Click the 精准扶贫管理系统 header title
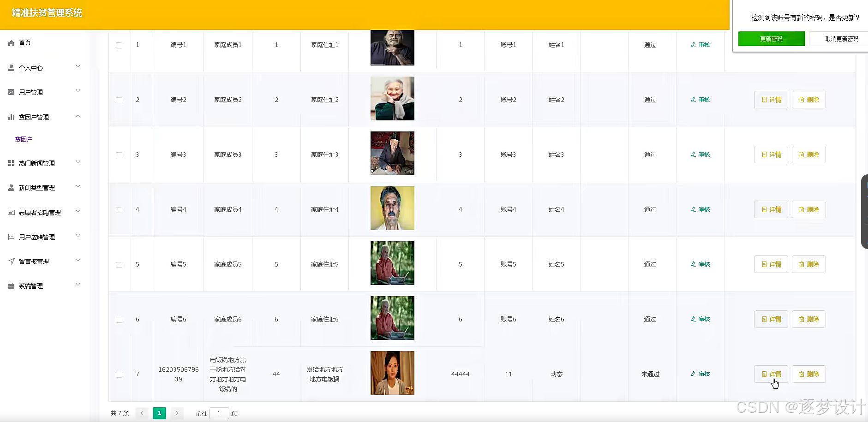The height and width of the screenshot is (422, 868). tap(47, 13)
